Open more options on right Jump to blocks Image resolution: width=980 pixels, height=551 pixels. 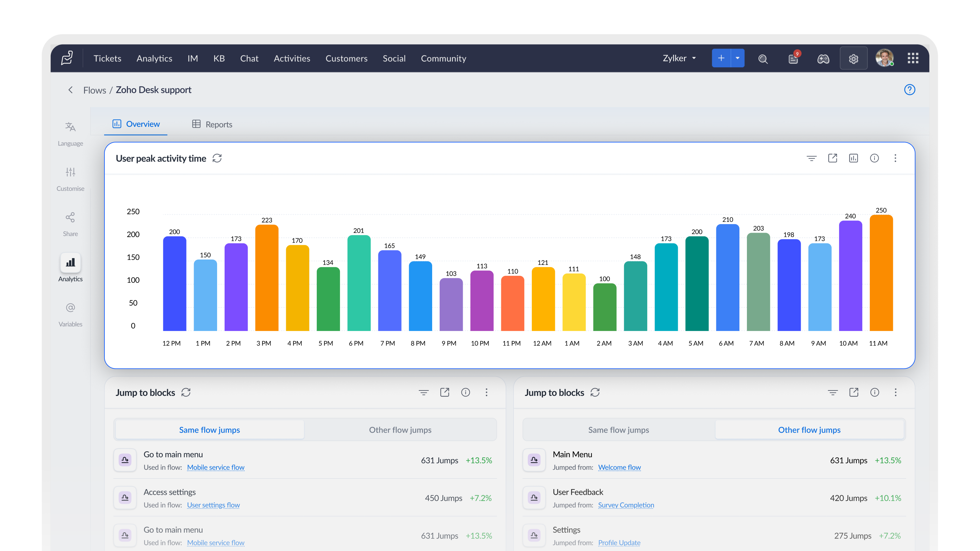pos(896,393)
